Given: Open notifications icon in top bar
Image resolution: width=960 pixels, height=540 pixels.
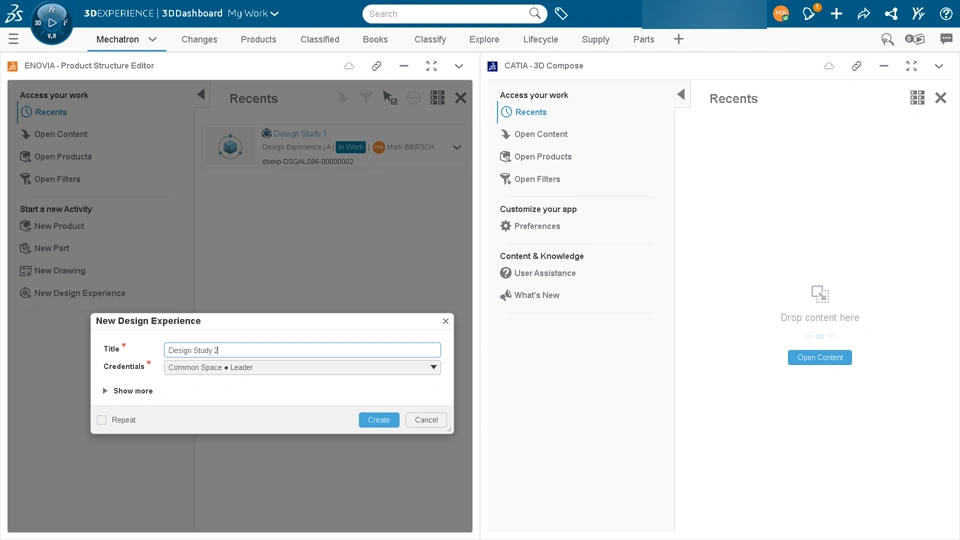Looking at the screenshot, I should [x=809, y=13].
